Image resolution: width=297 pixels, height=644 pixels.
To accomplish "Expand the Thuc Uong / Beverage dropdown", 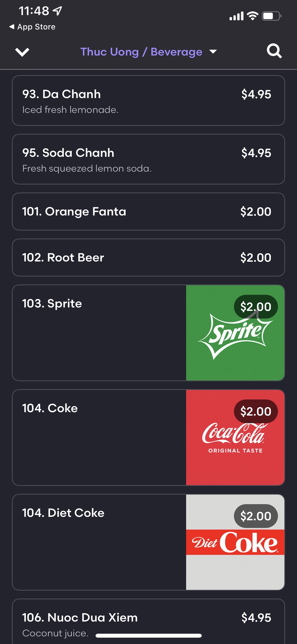I will click(141, 52).
